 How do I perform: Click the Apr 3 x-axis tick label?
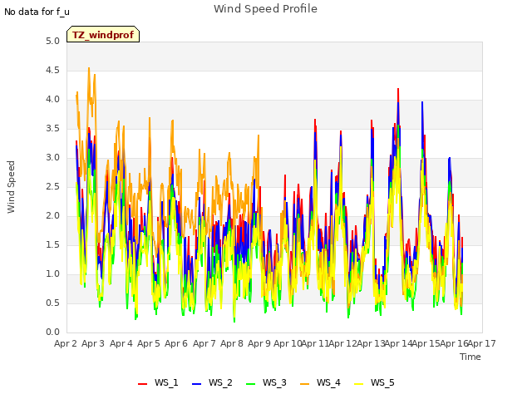click(x=93, y=343)
